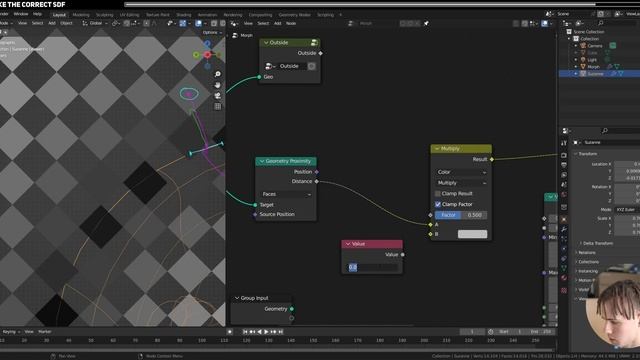Open the Modifiers wrench properties tab
The width and height of the screenshot is (640, 360).
[x=564, y=229]
